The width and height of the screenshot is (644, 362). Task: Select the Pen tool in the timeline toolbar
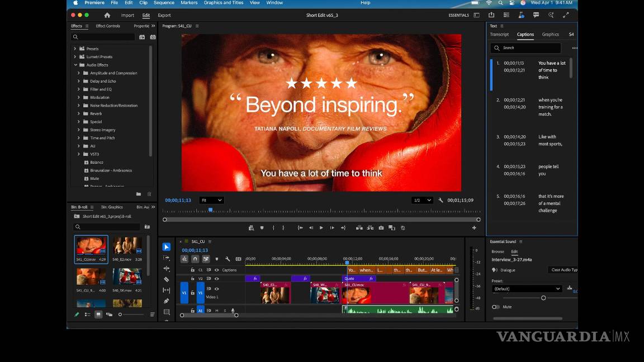166,301
